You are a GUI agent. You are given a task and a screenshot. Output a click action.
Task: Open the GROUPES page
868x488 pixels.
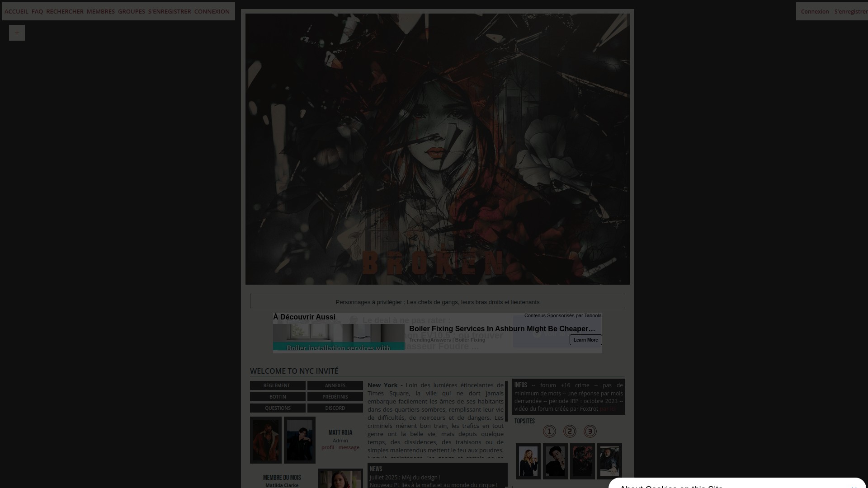click(132, 11)
